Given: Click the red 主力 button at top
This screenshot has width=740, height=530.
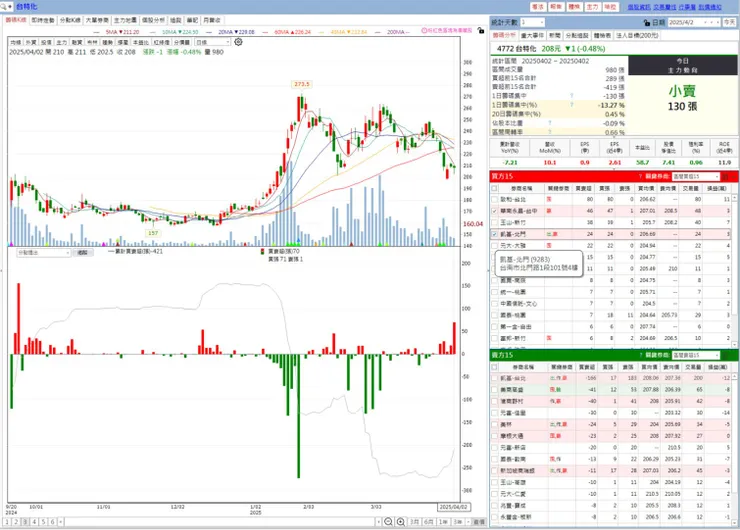Looking at the screenshot, I should pos(592,7).
